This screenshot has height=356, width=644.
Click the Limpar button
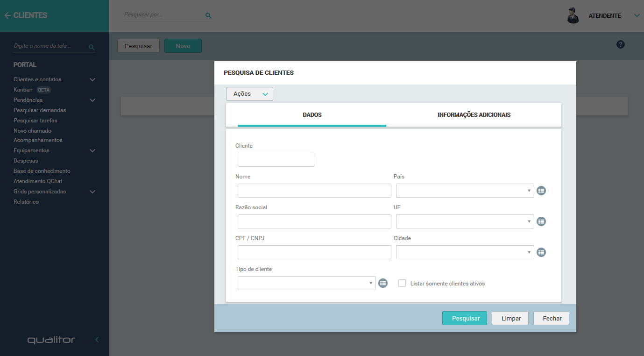tap(510, 318)
